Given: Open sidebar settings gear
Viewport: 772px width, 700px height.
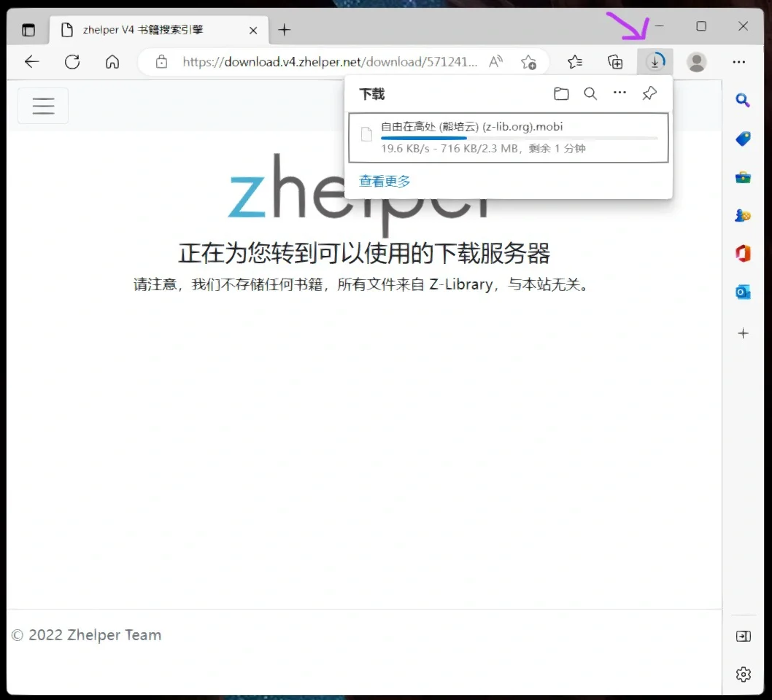Looking at the screenshot, I should tap(743, 674).
